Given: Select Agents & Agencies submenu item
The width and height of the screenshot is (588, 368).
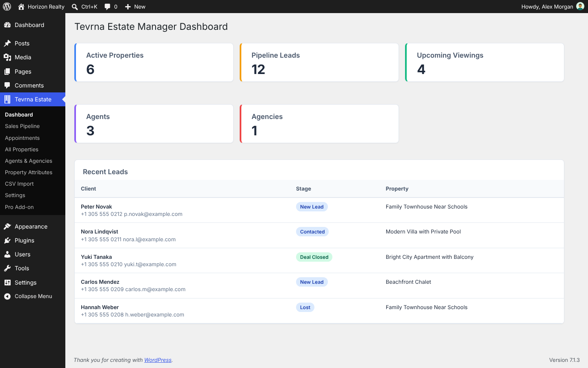Looking at the screenshot, I should click(29, 161).
